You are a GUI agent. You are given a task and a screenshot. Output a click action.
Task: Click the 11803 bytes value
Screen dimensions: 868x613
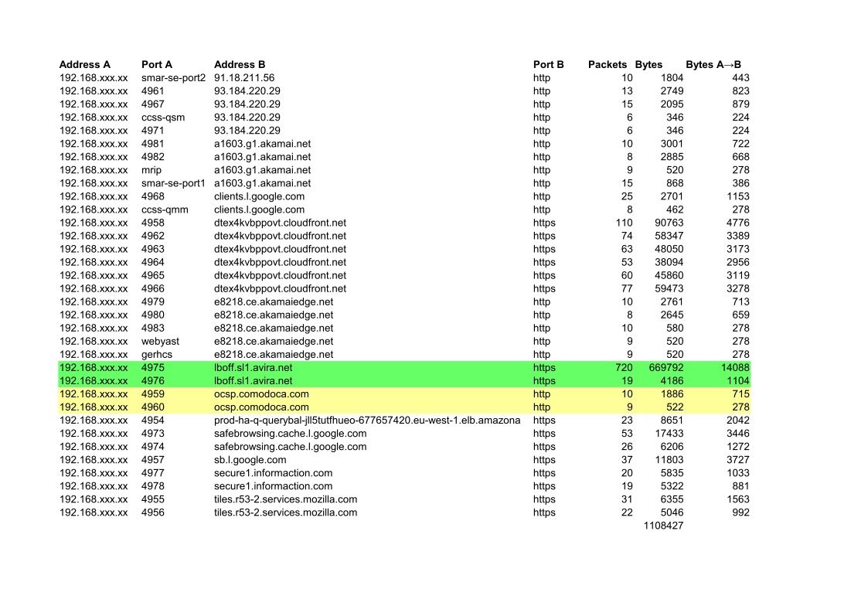click(x=669, y=460)
